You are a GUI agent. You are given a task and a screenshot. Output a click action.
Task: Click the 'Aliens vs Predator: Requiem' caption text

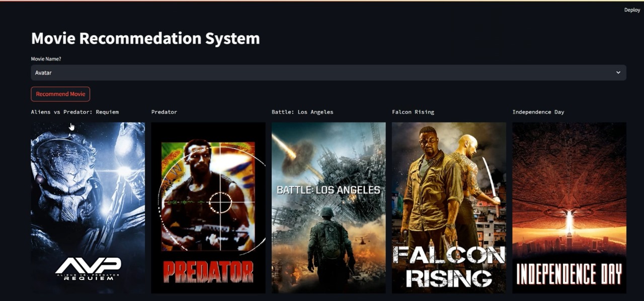click(x=75, y=112)
